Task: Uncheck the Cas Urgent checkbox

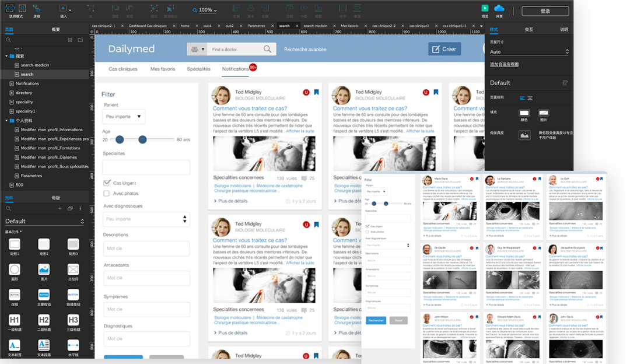Action: coord(107,183)
